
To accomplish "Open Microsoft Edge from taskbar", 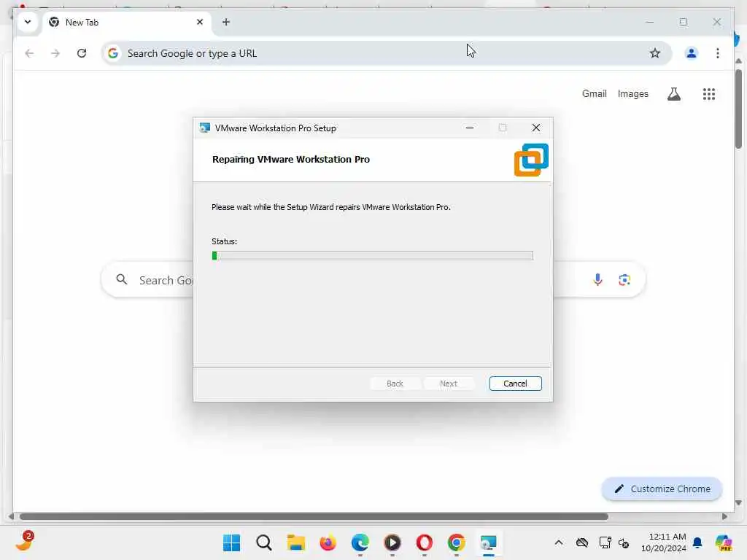I will coord(360,542).
